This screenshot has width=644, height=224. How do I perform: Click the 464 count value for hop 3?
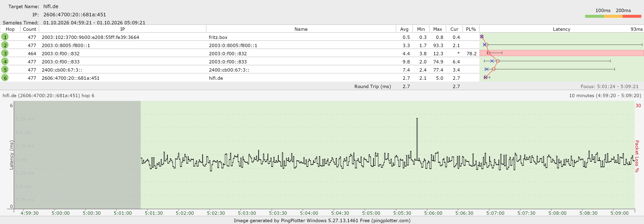32,54
